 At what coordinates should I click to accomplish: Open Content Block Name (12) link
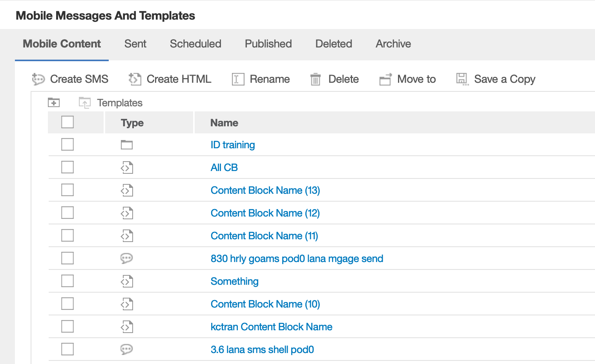265,213
